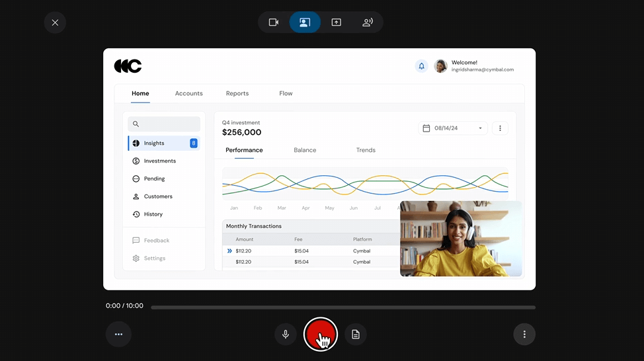Screen dimensions: 644x361
Task: Select Insights in the sidebar
Action: click(164, 143)
